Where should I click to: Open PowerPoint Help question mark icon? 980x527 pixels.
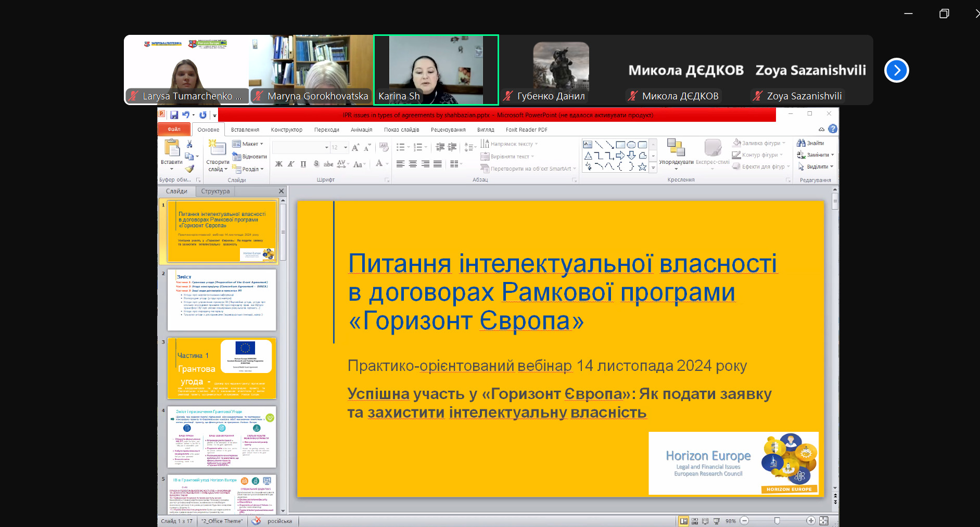(x=833, y=129)
